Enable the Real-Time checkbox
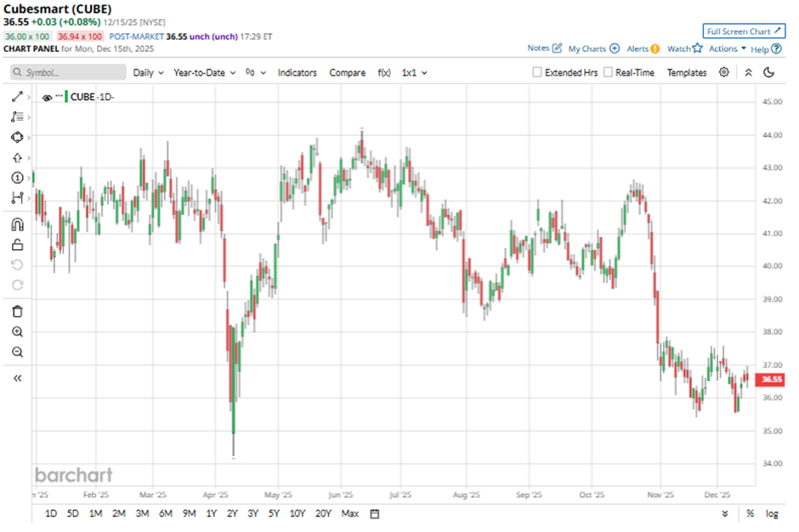This screenshot has width=799, height=532. coord(608,72)
